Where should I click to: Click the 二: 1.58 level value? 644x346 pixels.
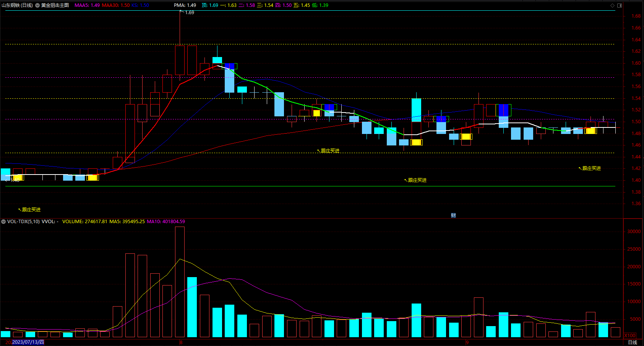247,5
